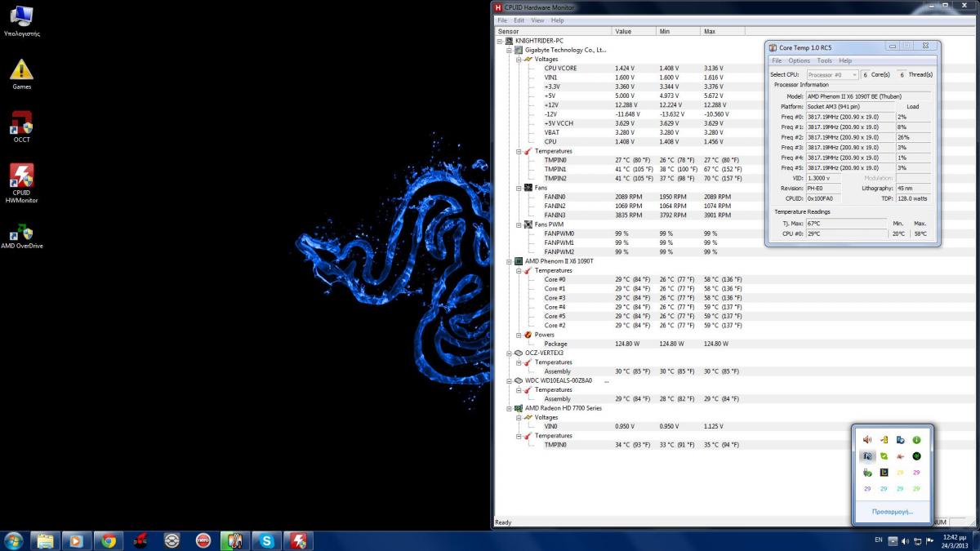Viewport: 980px width, 551px height.
Task: Open the Windows Start menu
Action: [14, 540]
